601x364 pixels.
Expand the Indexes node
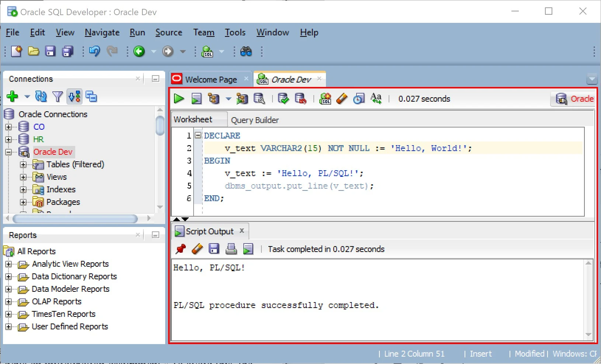point(24,190)
